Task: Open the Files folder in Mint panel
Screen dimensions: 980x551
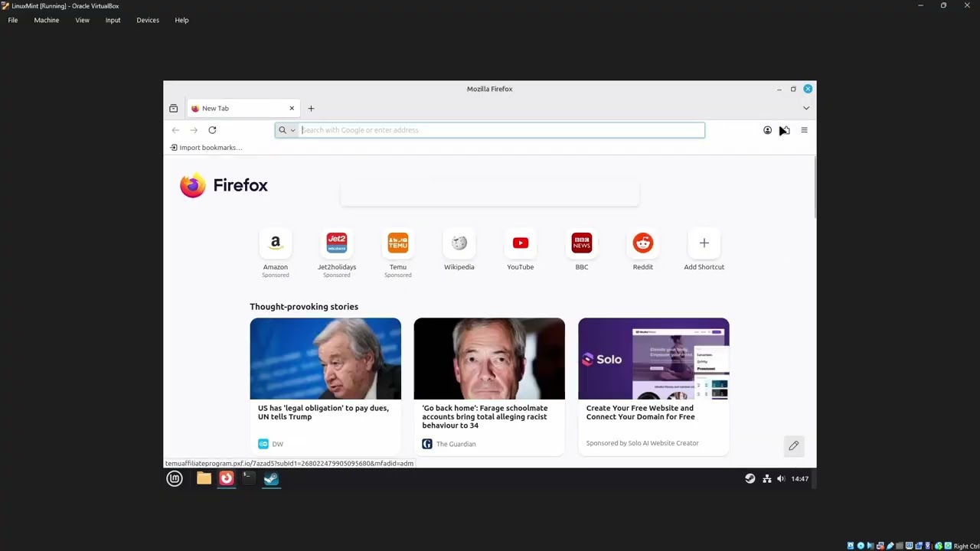Action: (204, 479)
